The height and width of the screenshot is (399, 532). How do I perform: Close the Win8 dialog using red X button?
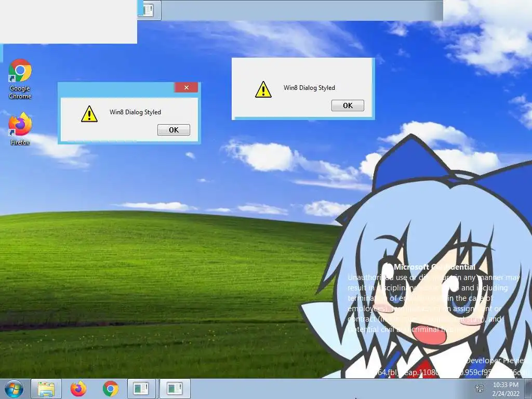pos(187,87)
